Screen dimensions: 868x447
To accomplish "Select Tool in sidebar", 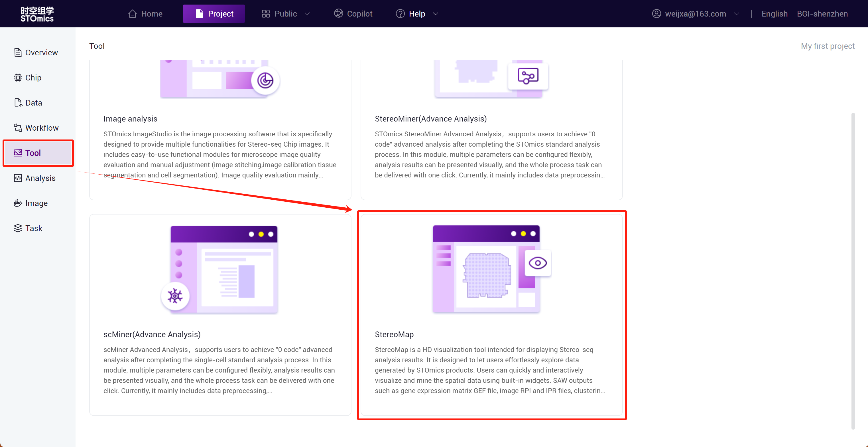I will point(38,153).
